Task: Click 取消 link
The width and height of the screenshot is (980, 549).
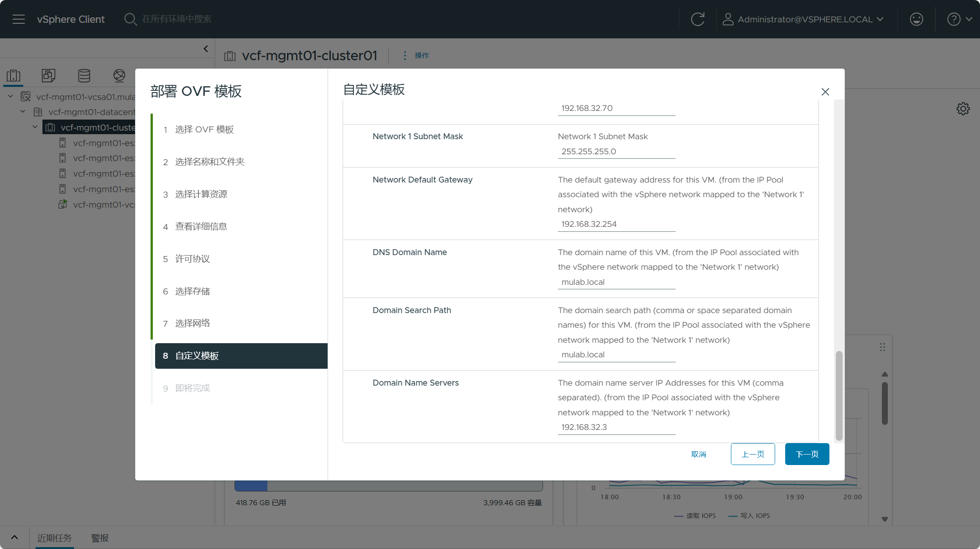Action: [x=699, y=454]
